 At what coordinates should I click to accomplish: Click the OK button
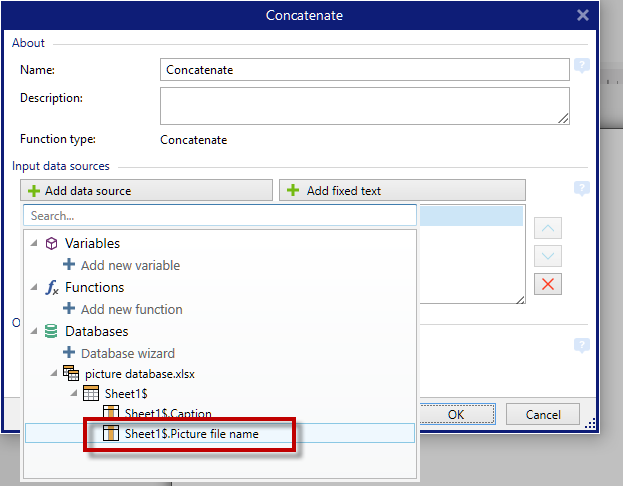pyautogui.click(x=455, y=414)
